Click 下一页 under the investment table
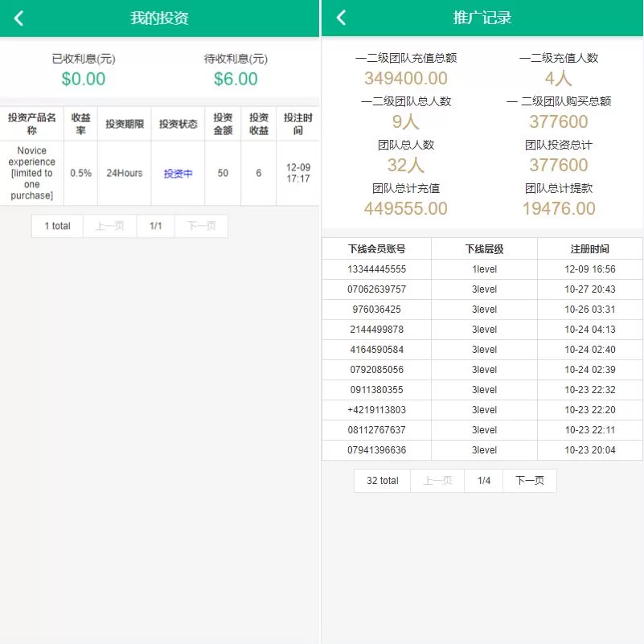The width and height of the screenshot is (644, 644). pyautogui.click(x=201, y=226)
